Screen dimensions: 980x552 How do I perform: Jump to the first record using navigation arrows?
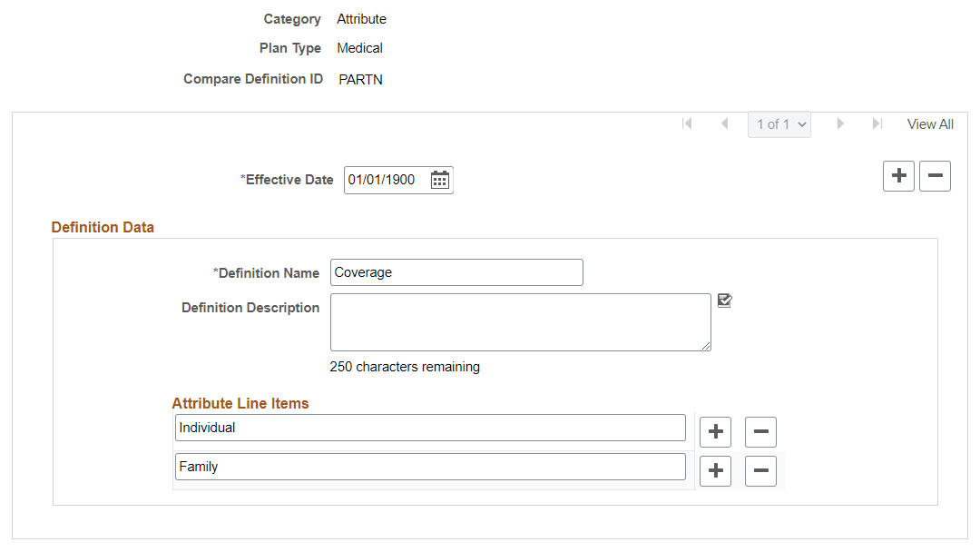[x=687, y=123]
